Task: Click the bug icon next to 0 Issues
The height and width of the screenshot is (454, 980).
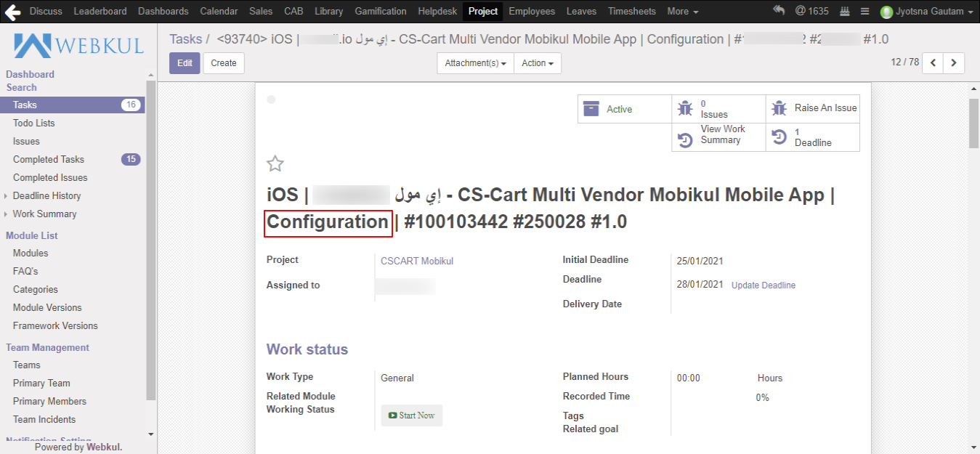Action: click(x=685, y=109)
